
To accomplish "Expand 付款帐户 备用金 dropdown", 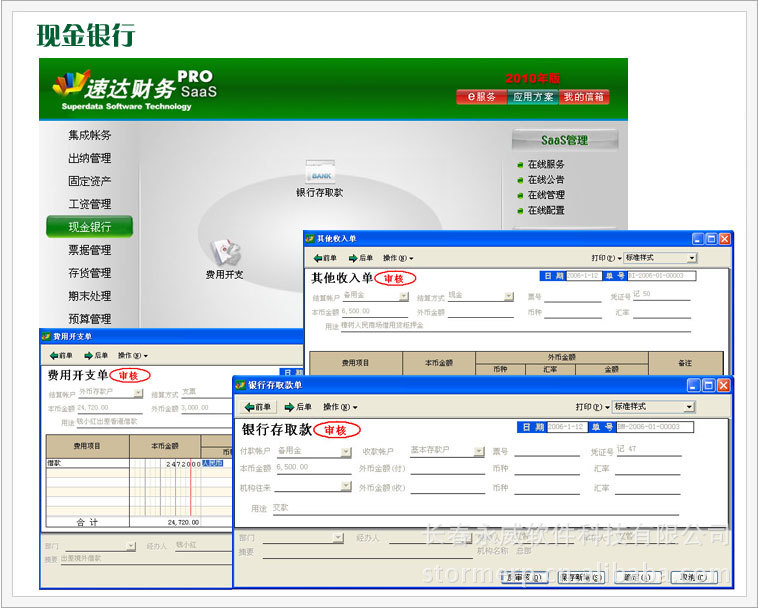I will (x=346, y=452).
